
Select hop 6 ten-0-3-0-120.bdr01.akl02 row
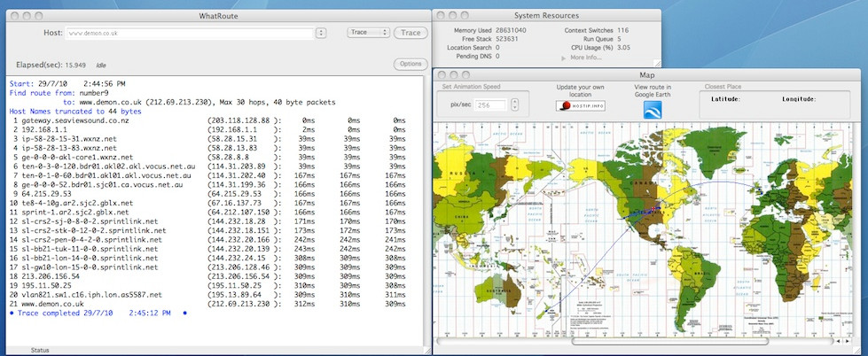(x=208, y=166)
